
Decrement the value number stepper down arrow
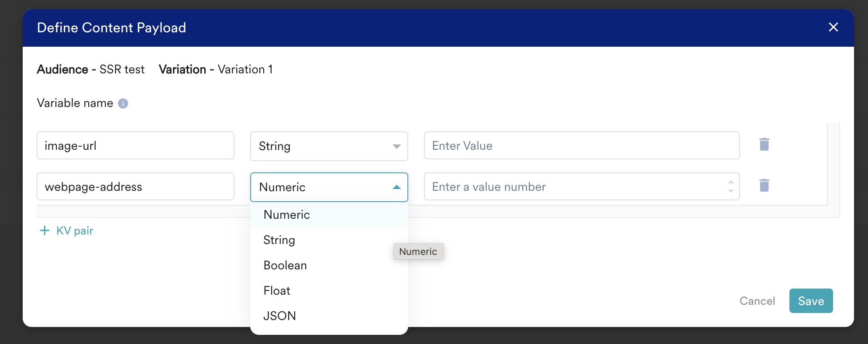tap(730, 191)
